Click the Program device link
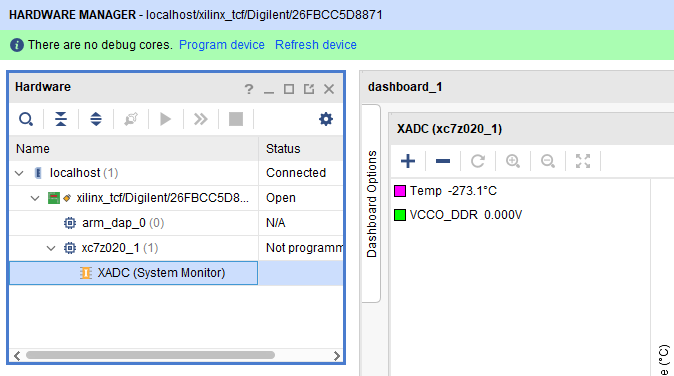This screenshot has height=376, width=674. coord(221,45)
